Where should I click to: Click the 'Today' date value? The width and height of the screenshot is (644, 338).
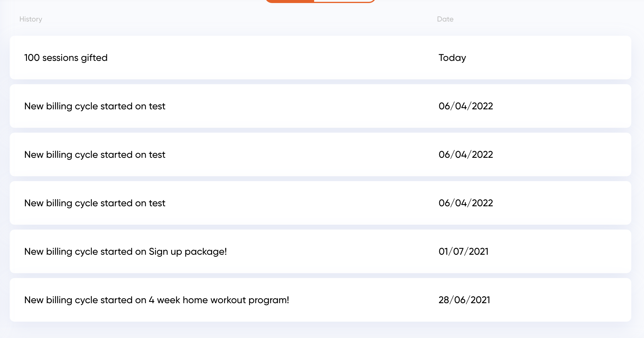[x=452, y=58]
